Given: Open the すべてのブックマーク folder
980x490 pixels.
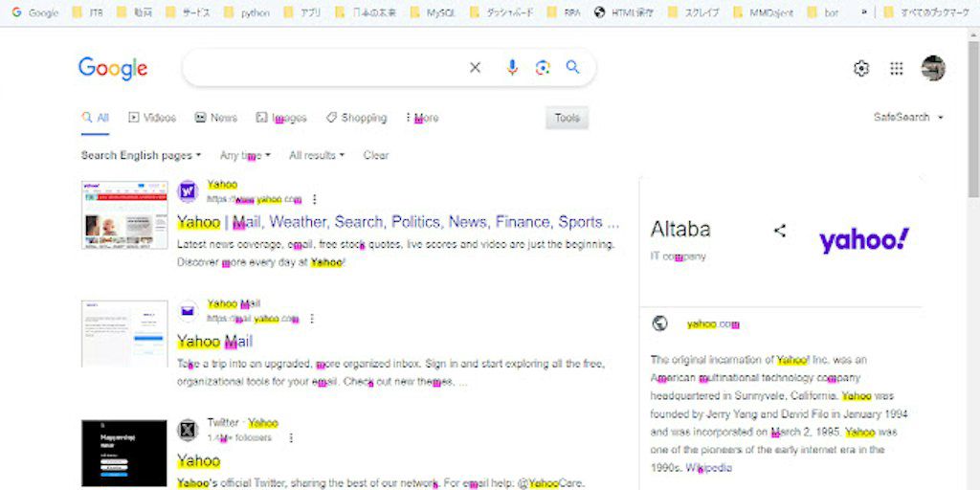Looking at the screenshot, I should pos(925,12).
